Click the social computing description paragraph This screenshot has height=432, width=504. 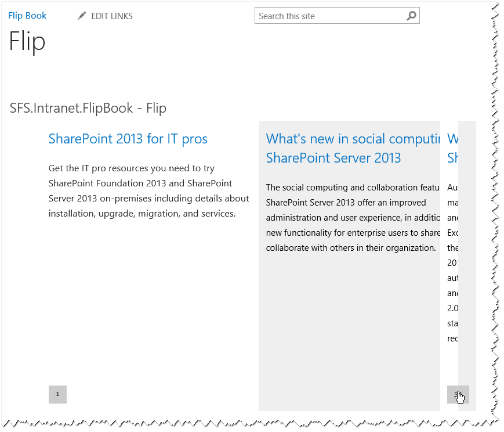click(x=353, y=218)
